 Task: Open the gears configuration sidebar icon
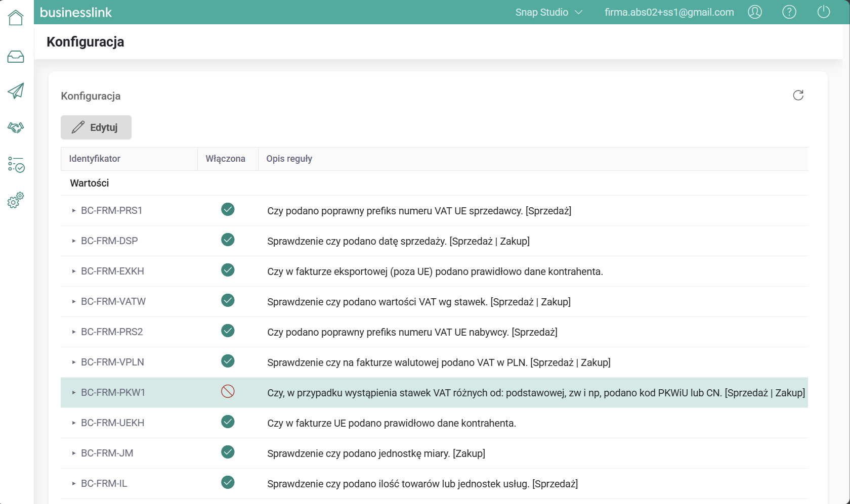coord(16,200)
